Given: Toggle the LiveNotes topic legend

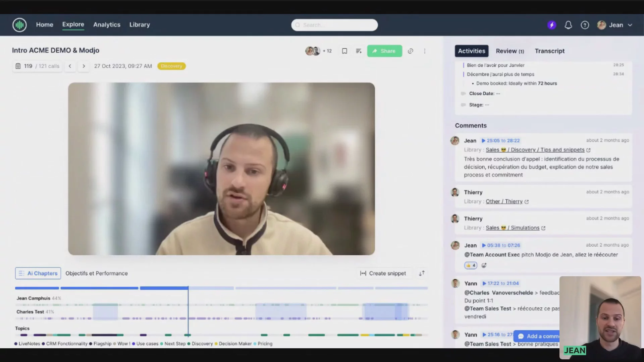Looking at the screenshot, I should tap(27, 344).
